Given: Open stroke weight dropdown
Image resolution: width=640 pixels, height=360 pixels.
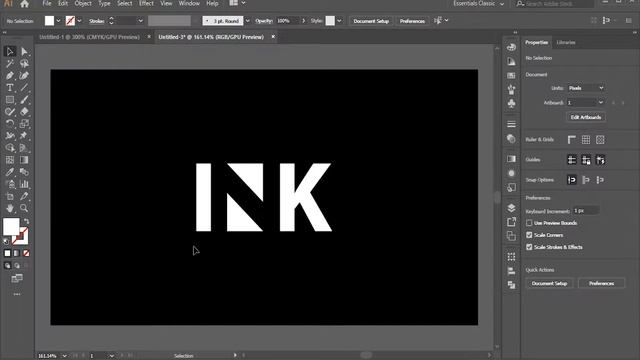Looking at the screenshot, I should pyautogui.click(x=140, y=21).
